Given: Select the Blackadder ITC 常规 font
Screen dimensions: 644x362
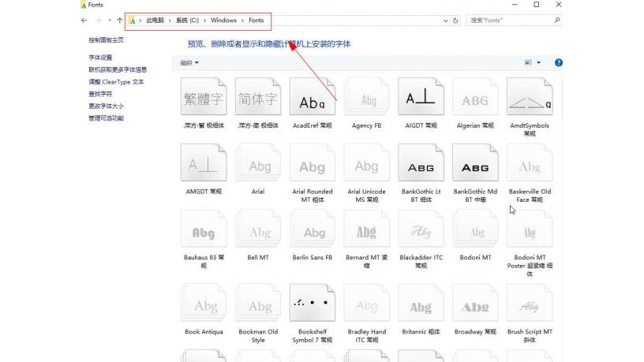Looking at the screenshot, I should [421, 229].
